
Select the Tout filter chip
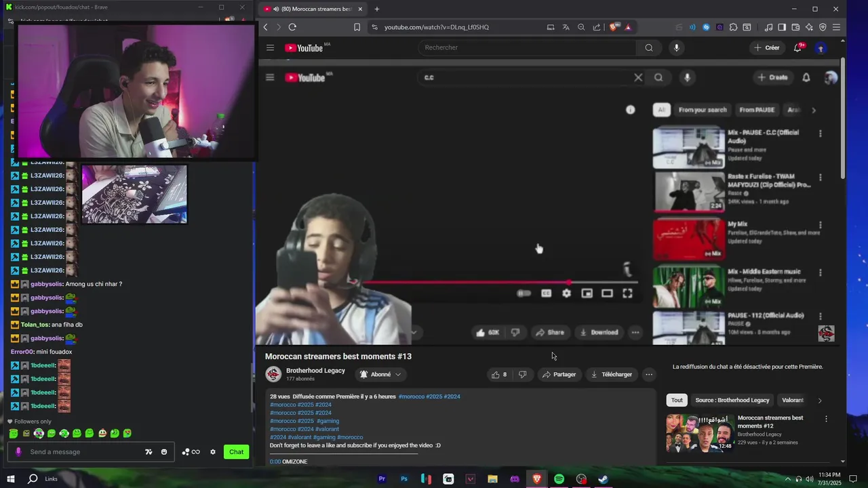pyautogui.click(x=677, y=400)
